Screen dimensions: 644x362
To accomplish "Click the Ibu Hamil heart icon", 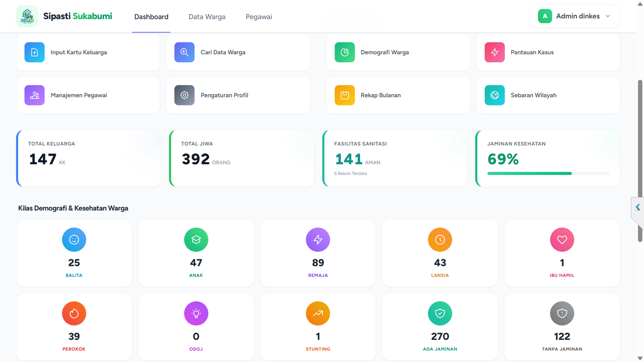I will tap(562, 240).
